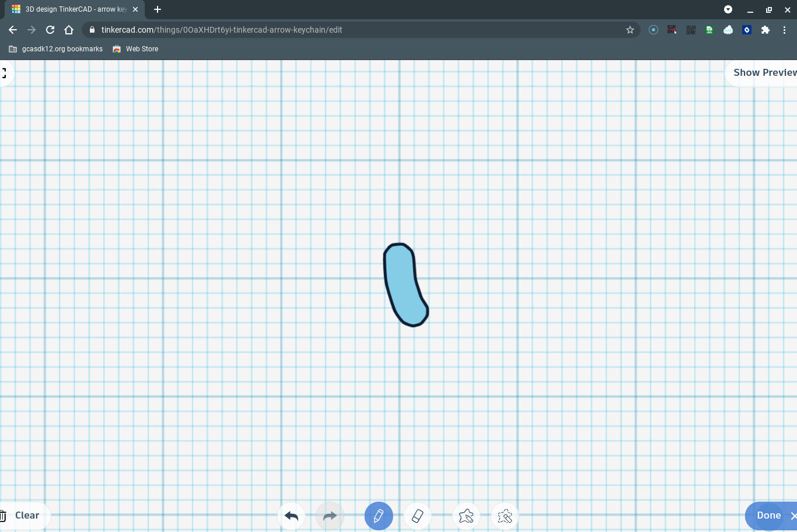Select the shape draw tool
The image size is (797, 532).
[x=466, y=516]
